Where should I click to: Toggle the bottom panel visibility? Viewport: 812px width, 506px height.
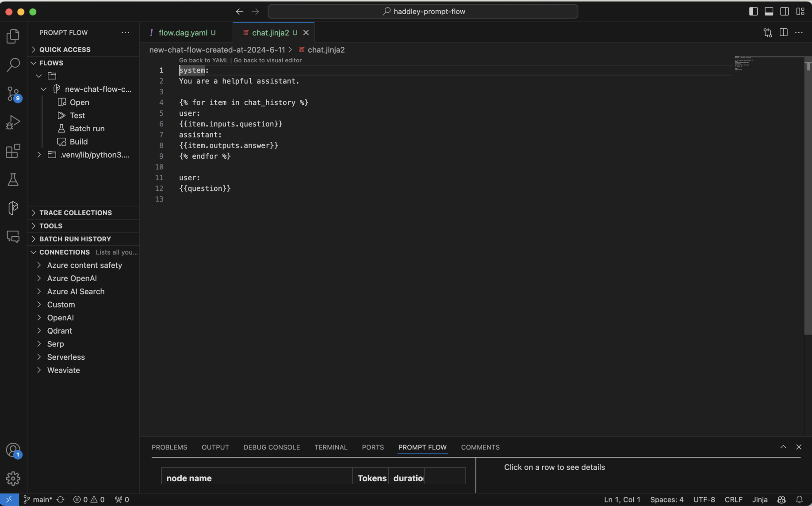click(x=769, y=11)
